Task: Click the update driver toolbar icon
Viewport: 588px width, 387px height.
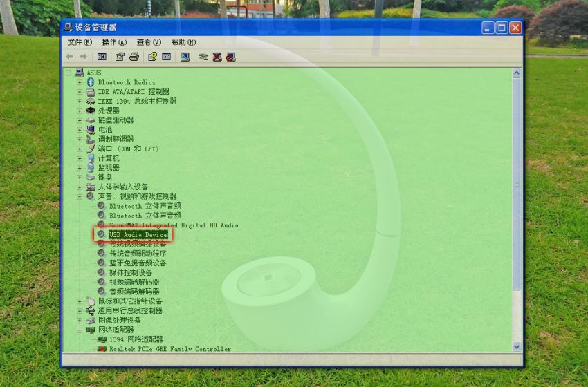Action: [203, 57]
